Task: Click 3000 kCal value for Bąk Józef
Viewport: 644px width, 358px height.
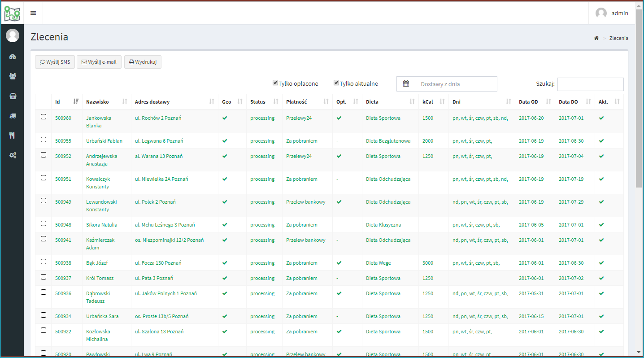Action: click(428, 263)
